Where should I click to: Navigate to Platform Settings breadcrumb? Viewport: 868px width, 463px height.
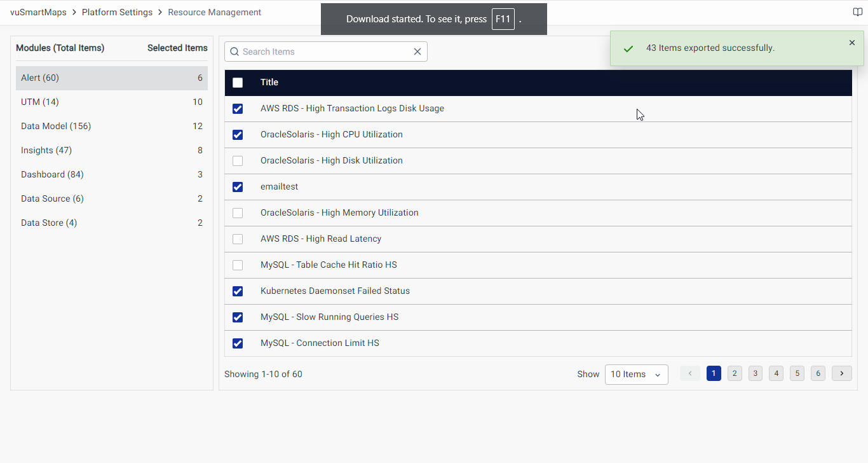coord(117,12)
